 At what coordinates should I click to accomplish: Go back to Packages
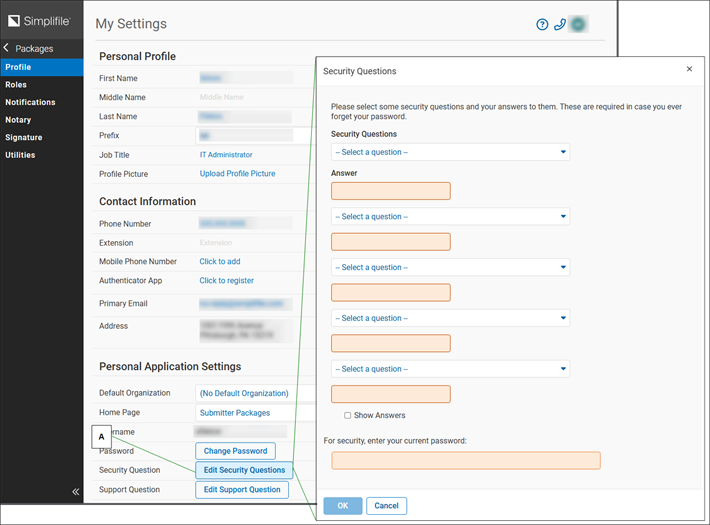[x=28, y=48]
